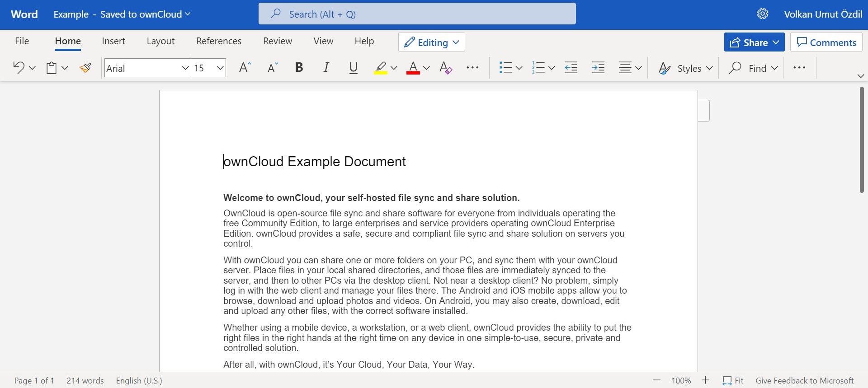868x388 pixels.
Task: Open the Arial font name box
Action: tap(147, 68)
